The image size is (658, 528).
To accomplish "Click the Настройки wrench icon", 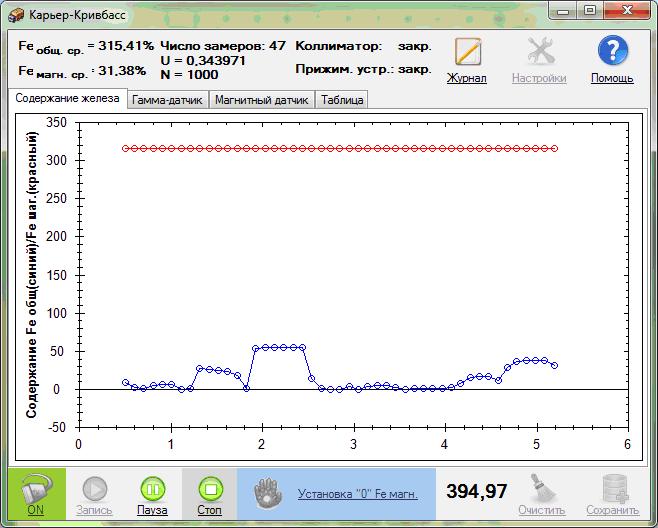I will coord(540,51).
